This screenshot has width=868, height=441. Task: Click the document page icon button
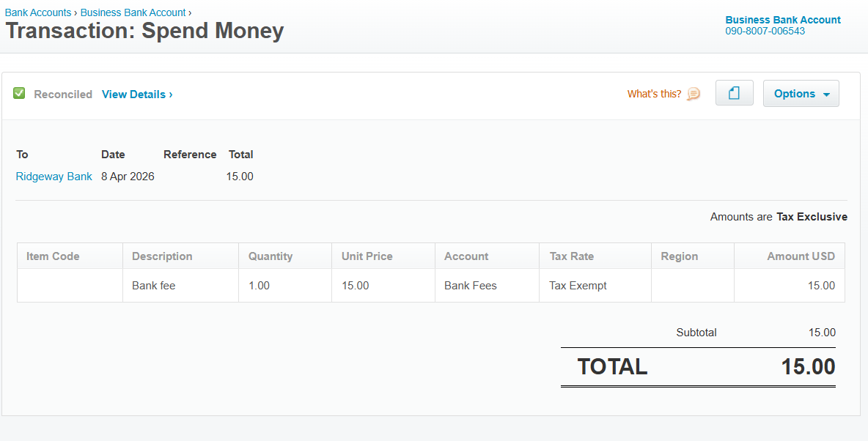coord(734,93)
